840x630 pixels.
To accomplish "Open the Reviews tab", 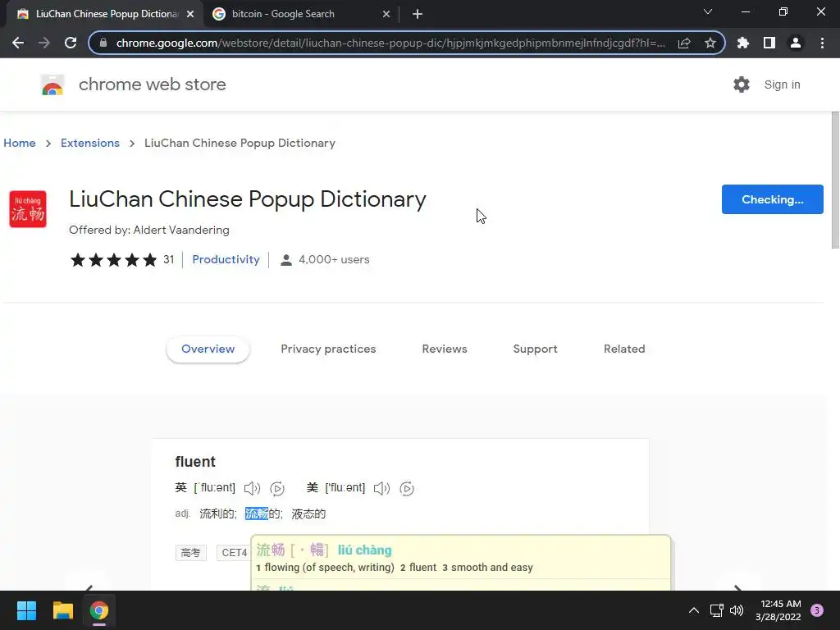I will pyautogui.click(x=445, y=349).
